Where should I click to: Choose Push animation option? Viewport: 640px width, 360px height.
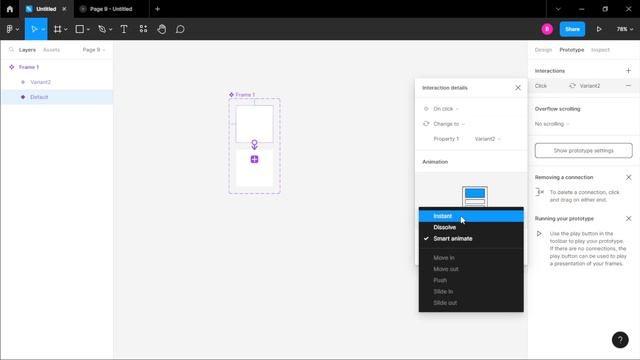coord(471,280)
